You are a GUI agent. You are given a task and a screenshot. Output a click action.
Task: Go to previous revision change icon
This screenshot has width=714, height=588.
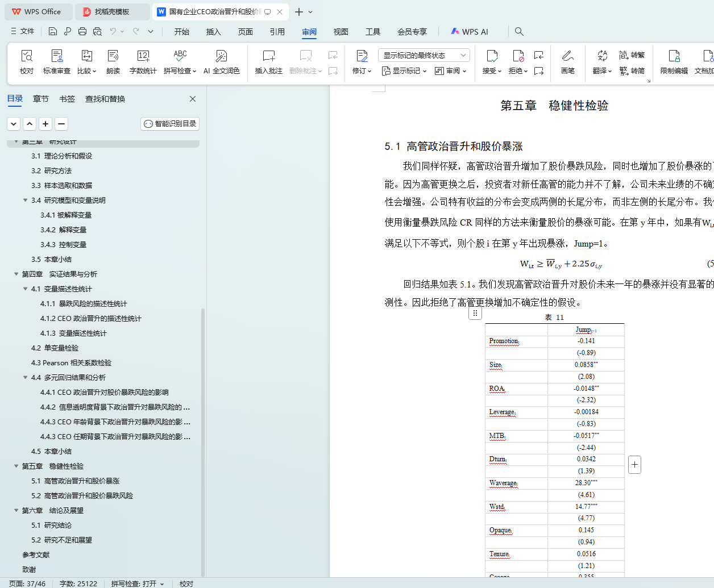tap(539, 55)
